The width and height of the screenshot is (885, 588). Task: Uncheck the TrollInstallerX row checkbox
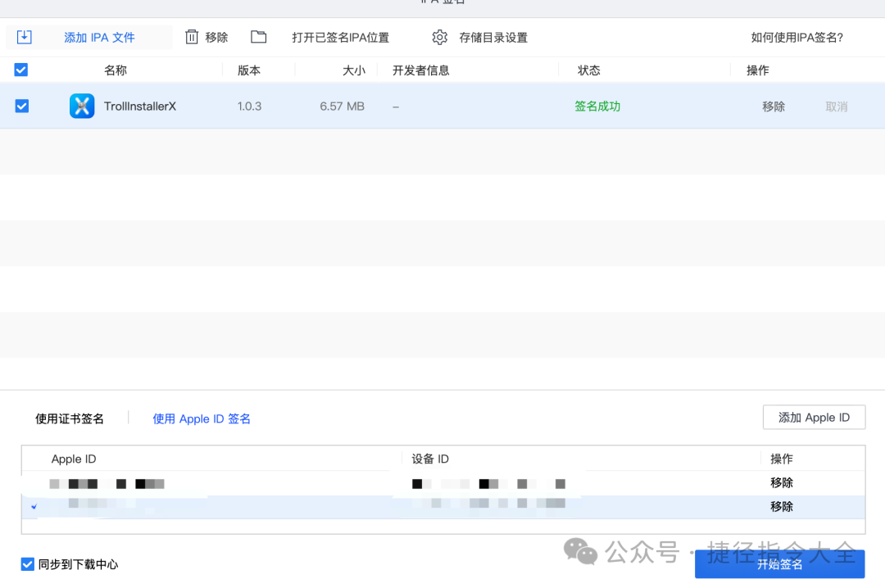point(22,106)
